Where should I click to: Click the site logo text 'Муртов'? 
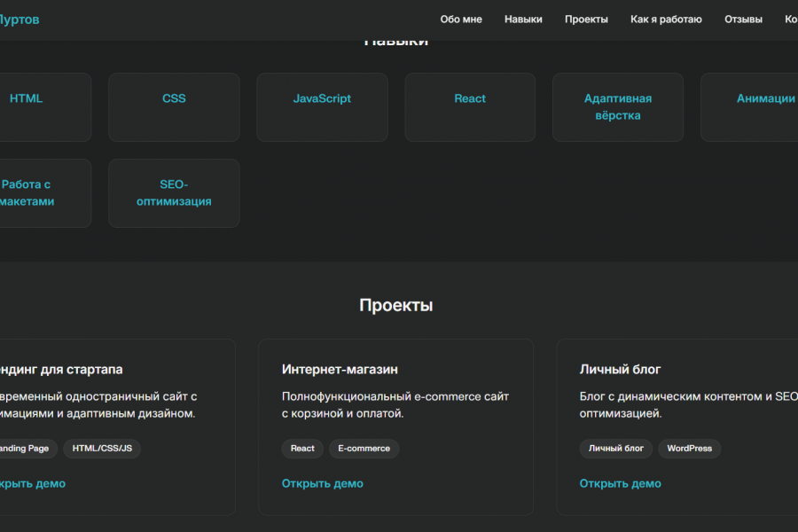pos(20,20)
